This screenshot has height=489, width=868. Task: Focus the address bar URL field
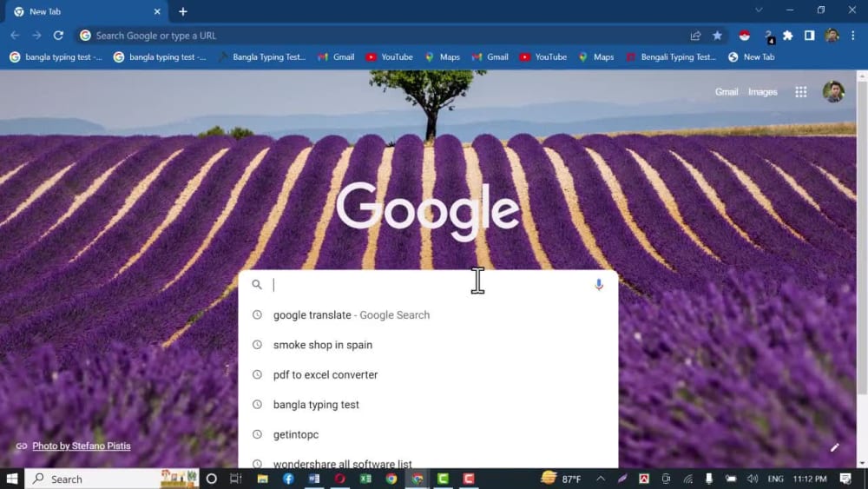click(x=387, y=36)
